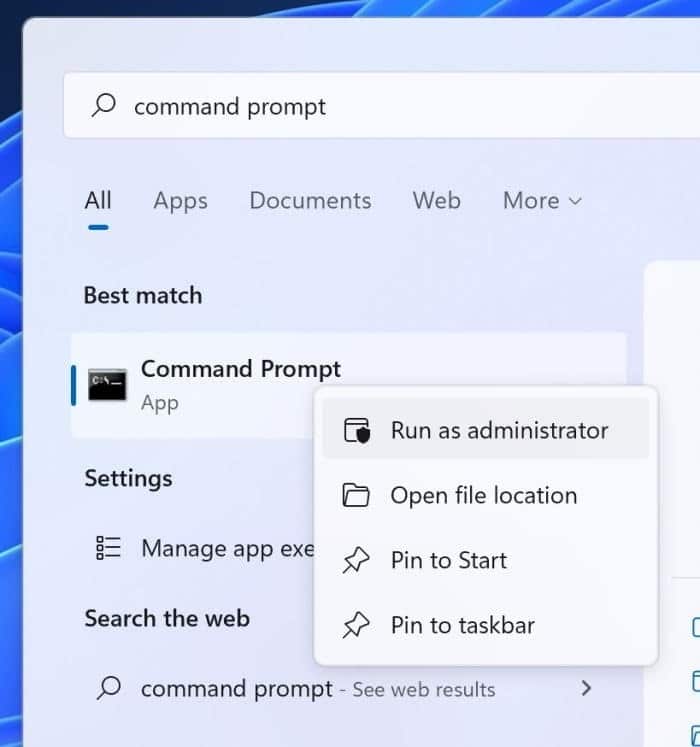Switch to the All tab
This screenshot has height=747, width=700.
click(x=98, y=200)
